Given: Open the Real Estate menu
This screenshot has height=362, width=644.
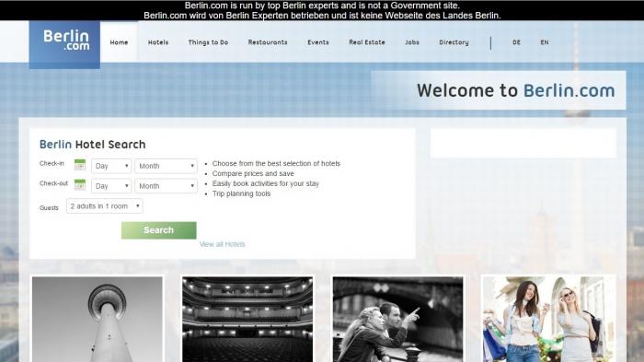Looking at the screenshot, I should pos(367,42).
